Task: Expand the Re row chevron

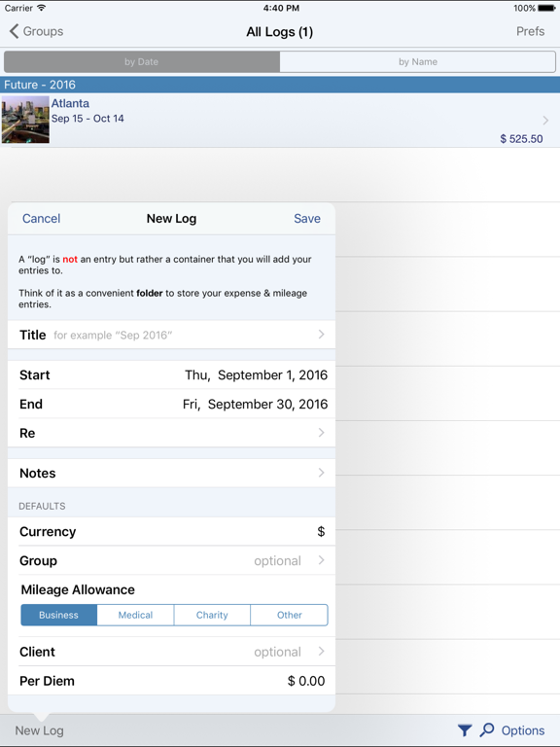Action: coord(322,433)
